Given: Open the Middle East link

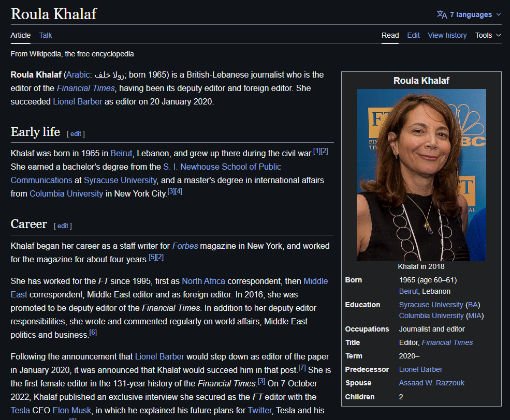Looking at the screenshot, I should click(x=315, y=281).
